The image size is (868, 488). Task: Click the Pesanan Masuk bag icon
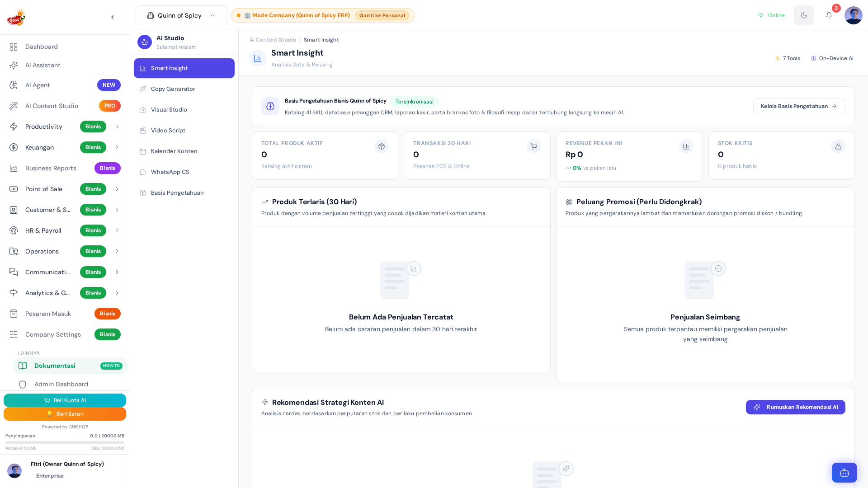[14, 314]
